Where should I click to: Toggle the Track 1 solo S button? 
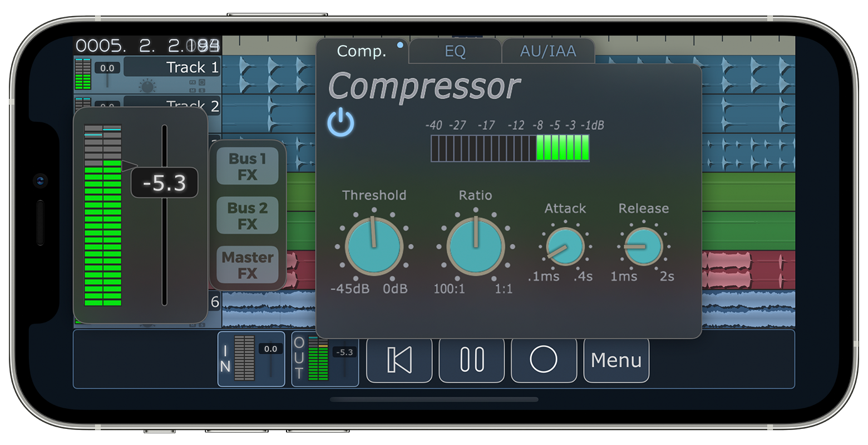pos(202,91)
